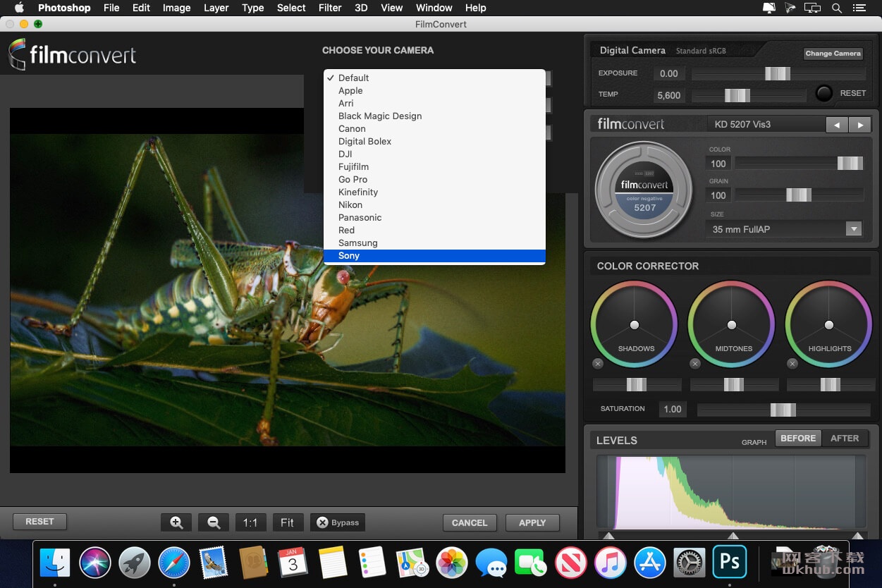
Task: Click the slider under the Shadows wheel
Action: click(x=637, y=384)
